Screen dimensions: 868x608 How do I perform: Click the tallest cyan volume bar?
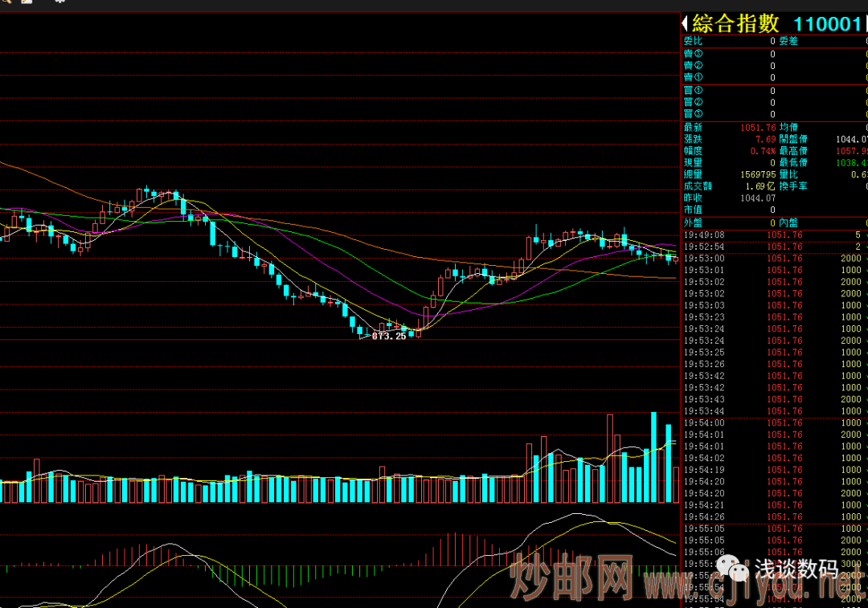(x=653, y=458)
